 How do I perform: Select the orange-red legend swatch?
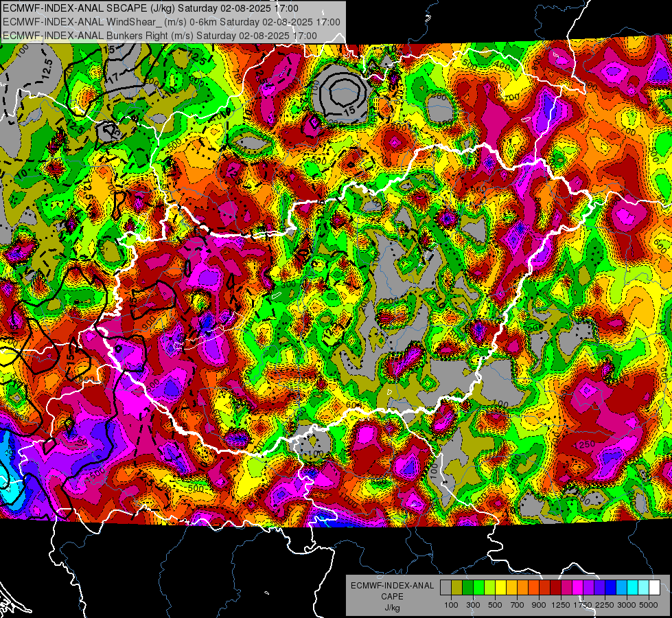coord(533,588)
